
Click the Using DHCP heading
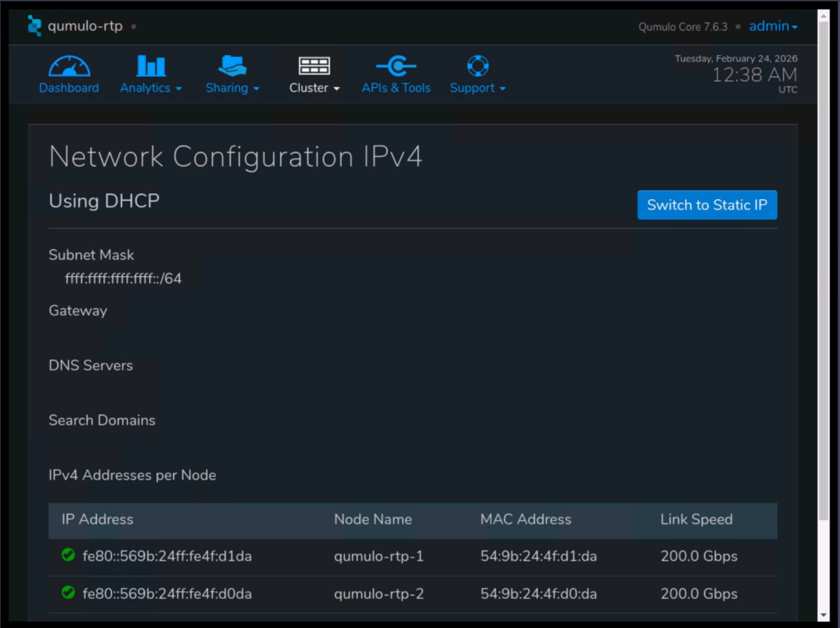click(x=104, y=201)
